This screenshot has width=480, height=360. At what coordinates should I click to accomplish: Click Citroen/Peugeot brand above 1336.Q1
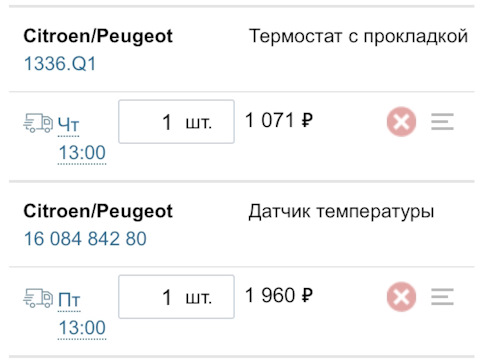click(98, 36)
